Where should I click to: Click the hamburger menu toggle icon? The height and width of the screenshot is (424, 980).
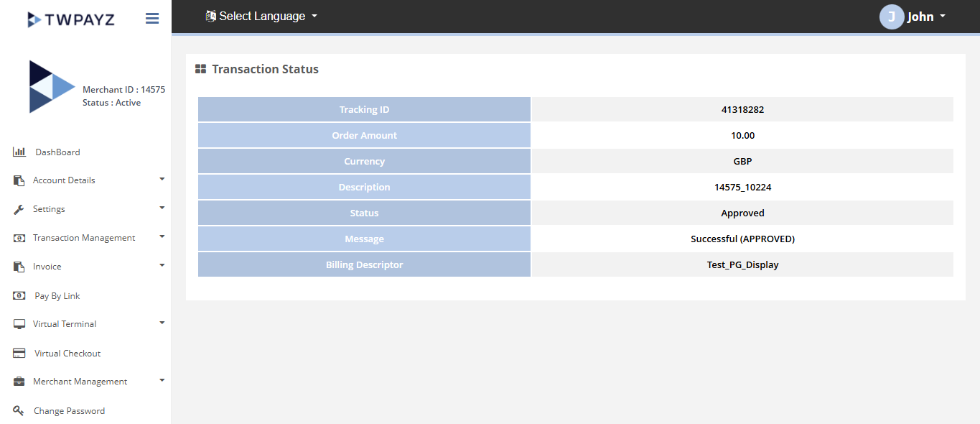[x=152, y=19]
